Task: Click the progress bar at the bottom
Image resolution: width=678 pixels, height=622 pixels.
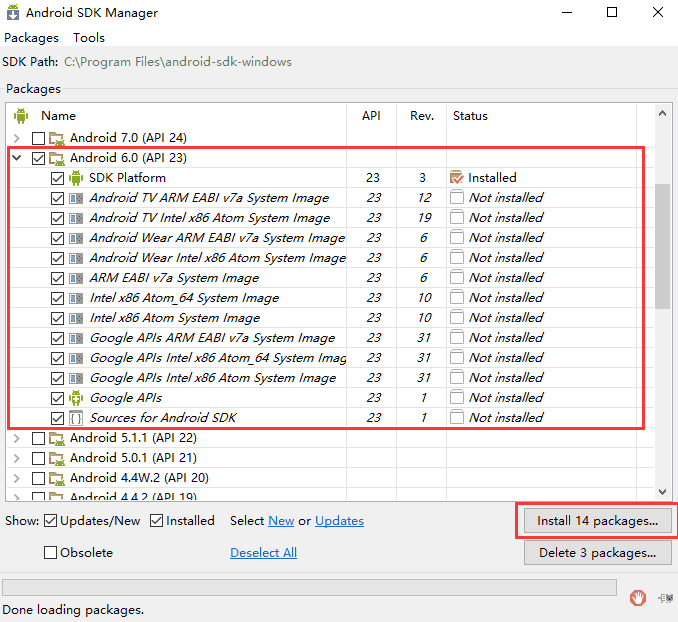Action: pyautogui.click(x=309, y=587)
